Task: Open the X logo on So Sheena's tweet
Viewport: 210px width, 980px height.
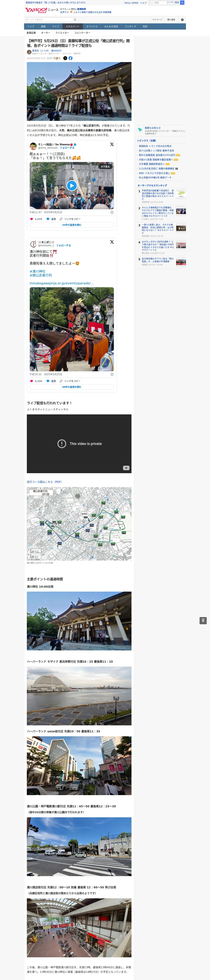Action: (x=112, y=145)
